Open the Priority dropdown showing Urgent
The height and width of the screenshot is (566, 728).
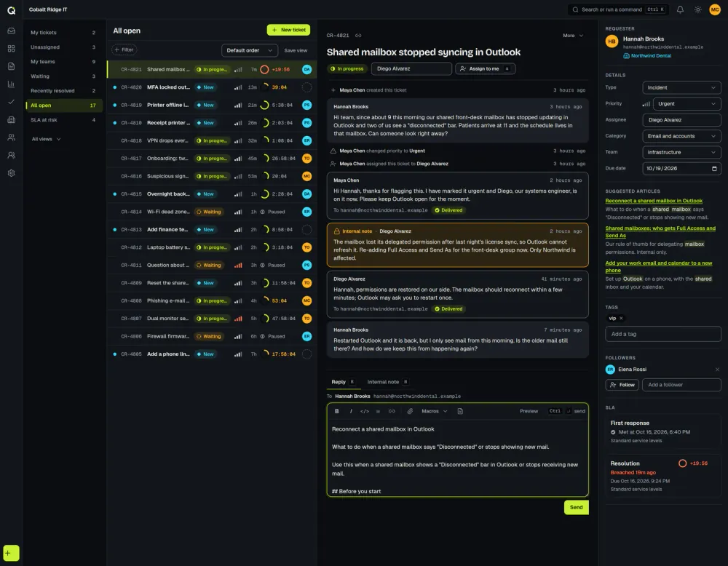[687, 104]
